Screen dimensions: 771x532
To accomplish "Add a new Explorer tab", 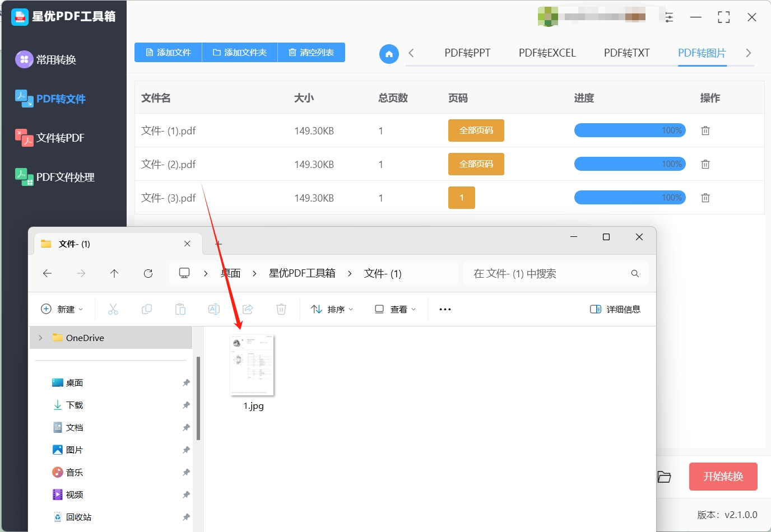I will coord(219,244).
